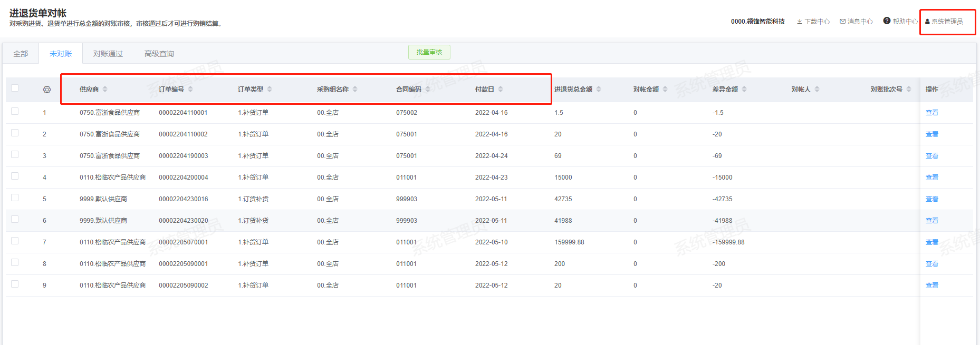Sort by difference amount column arrows
Viewport: 980px width, 345px height.
coord(744,90)
